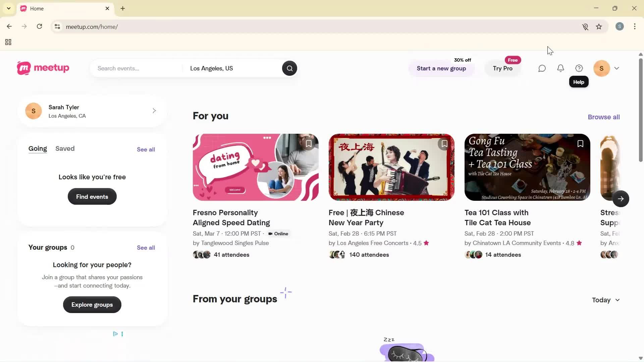Open the notifications bell
Viewport: 644px width, 362px height.
click(560, 68)
